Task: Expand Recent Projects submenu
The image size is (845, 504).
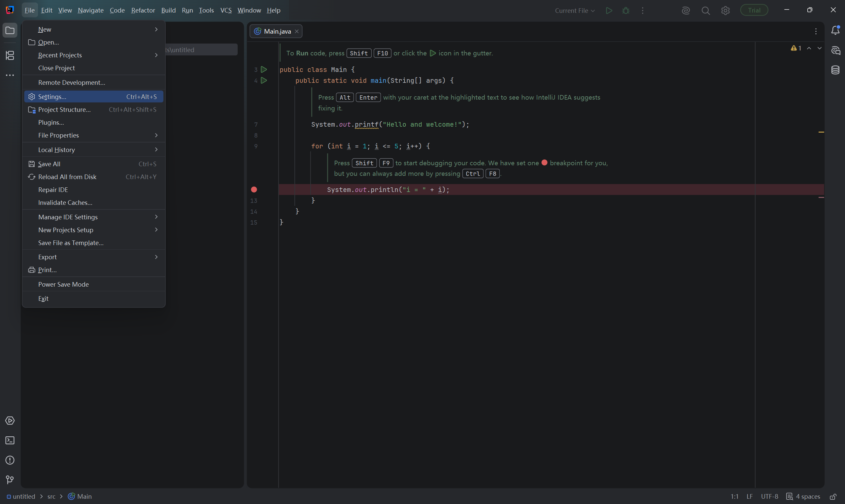Action: pyautogui.click(x=94, y=55)
